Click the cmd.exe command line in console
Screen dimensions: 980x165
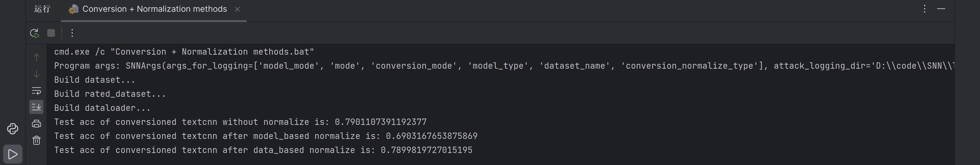184,52
